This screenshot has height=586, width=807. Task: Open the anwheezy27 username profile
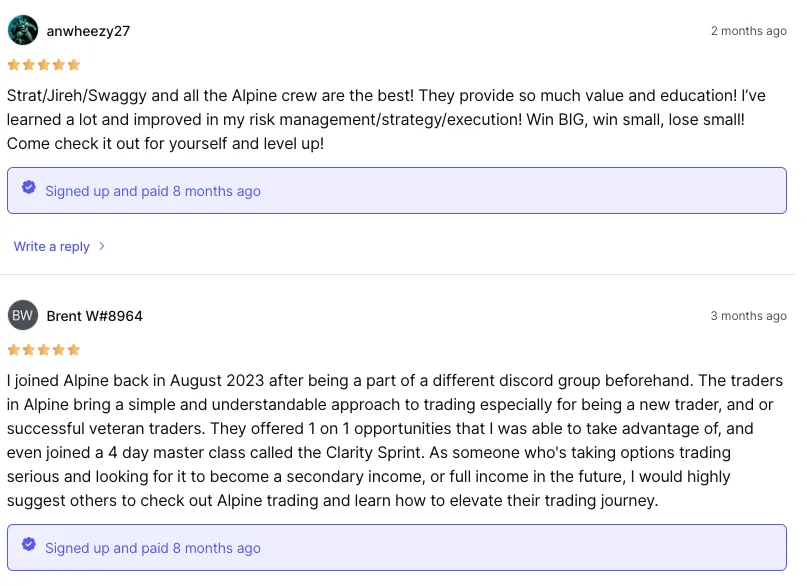[88, 31]
